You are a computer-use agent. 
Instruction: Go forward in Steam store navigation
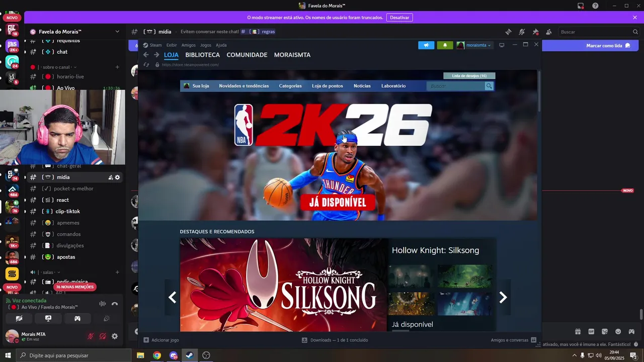(156, 55)
